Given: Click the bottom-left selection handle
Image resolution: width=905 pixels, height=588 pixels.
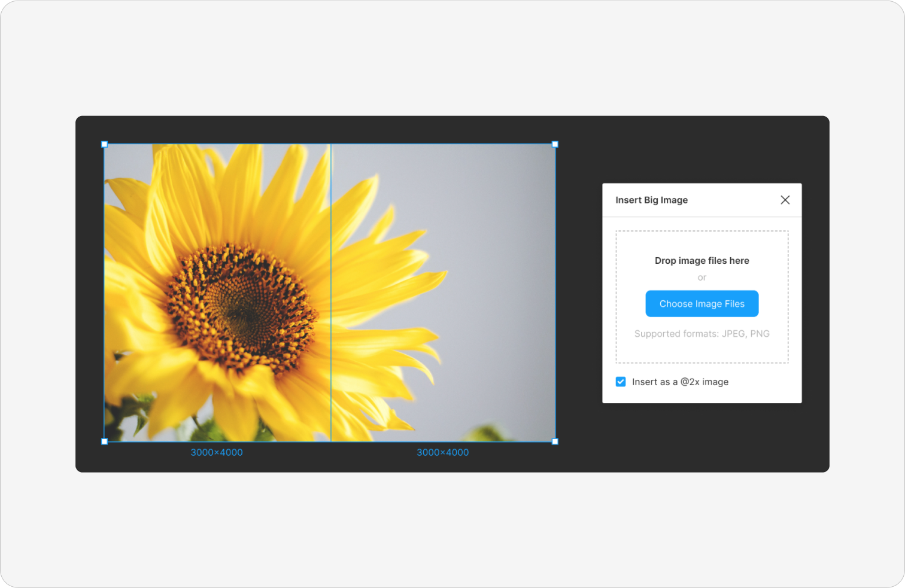Looking at the screenshot, I should pos(104,442).
